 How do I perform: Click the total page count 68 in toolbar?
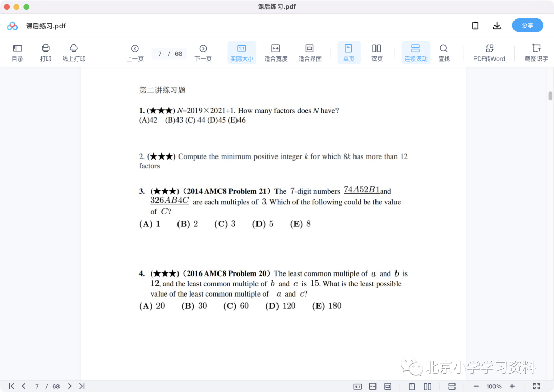click(179, 54)
